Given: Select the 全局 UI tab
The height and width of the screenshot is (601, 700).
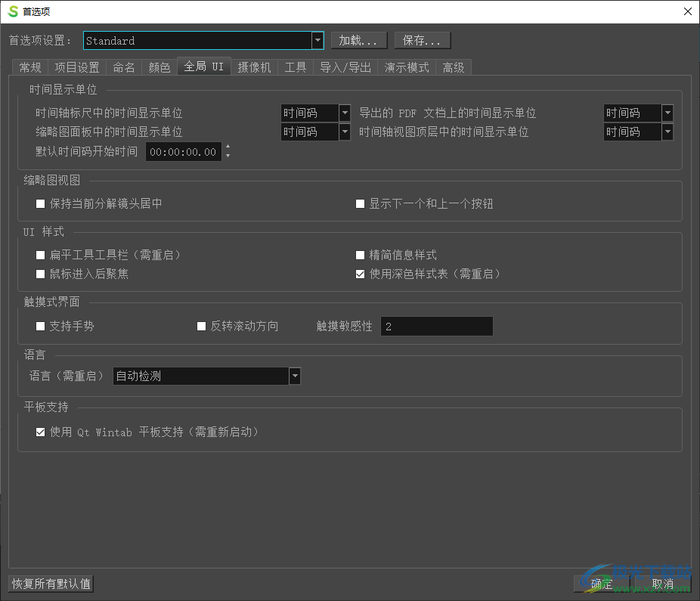Looking at the screenshot, I should (x=204, y=67).
